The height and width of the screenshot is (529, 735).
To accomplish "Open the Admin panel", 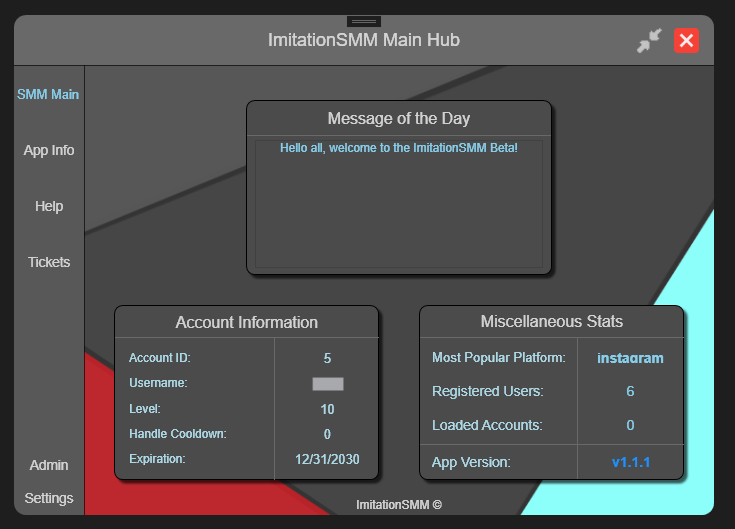I will pyautogui.click(x=49, y=465).
